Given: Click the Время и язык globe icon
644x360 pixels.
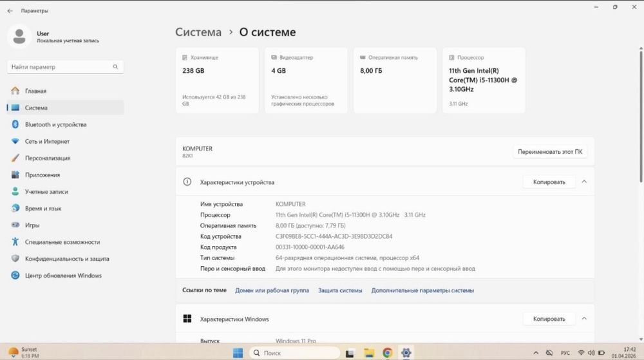Looking at the screenshot, I should click(x=15, y=208).
